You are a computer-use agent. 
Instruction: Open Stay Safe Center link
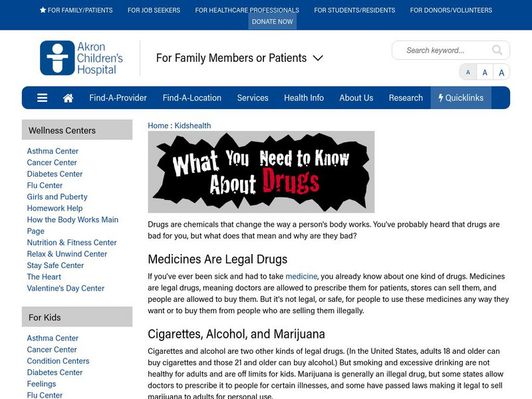[55, 265]
